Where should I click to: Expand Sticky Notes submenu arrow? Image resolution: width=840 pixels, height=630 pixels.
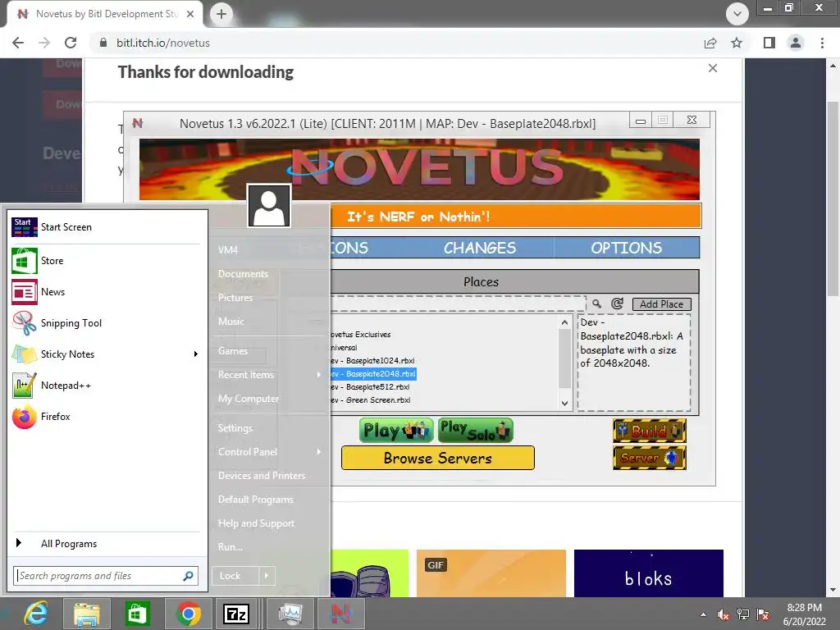click(x=195, y=354)
